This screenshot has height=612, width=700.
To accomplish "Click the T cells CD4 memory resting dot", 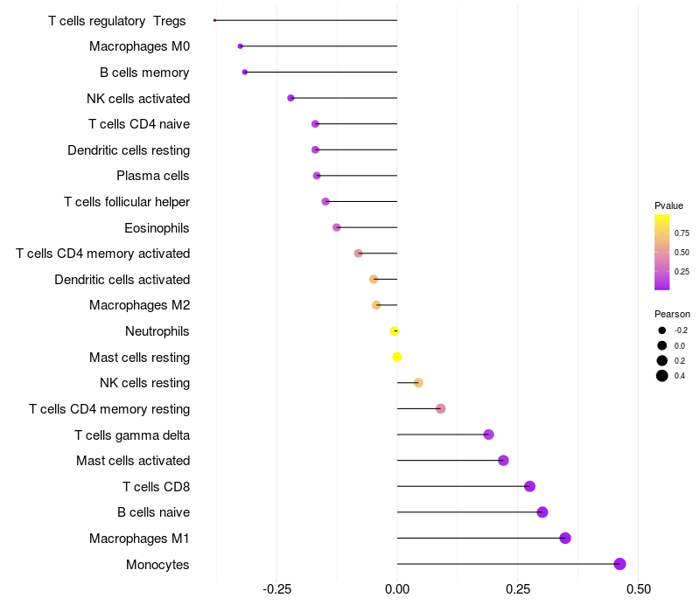I will click(x=441, y=408).
